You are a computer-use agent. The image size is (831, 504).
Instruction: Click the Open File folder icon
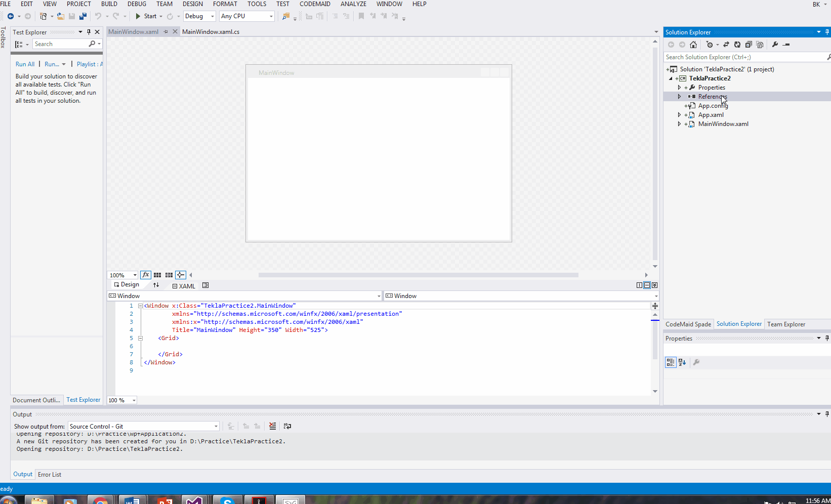pyautogui.click(x=60, y=16)
